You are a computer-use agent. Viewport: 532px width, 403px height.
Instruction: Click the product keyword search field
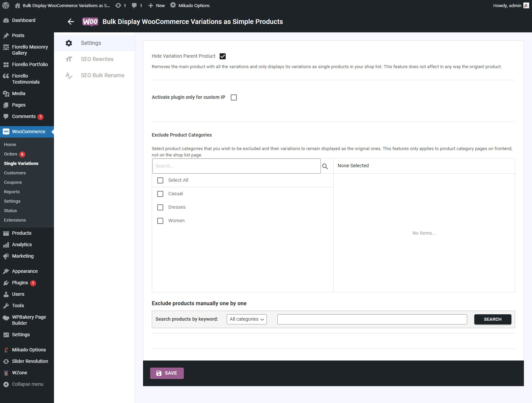click(x=372, y=319)
